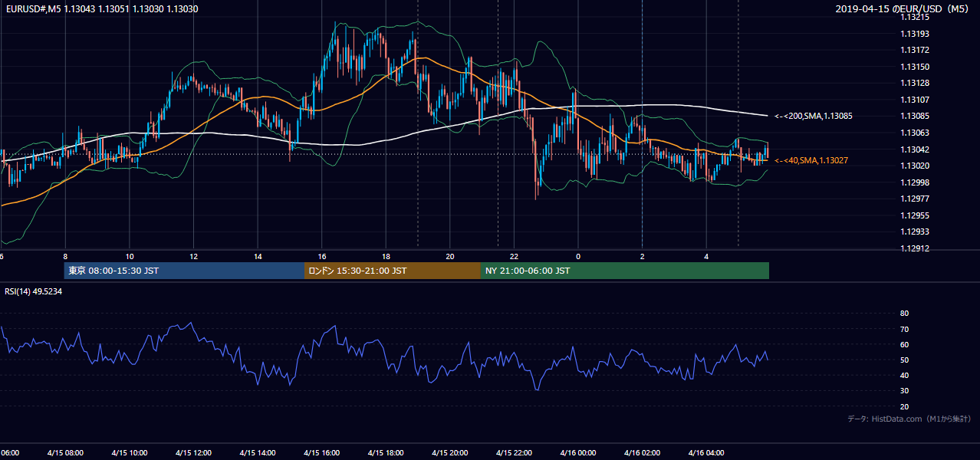The image size is (980, 460).
Task: Click the bottom date label 4/15 14:00
Action: point(258,452)
